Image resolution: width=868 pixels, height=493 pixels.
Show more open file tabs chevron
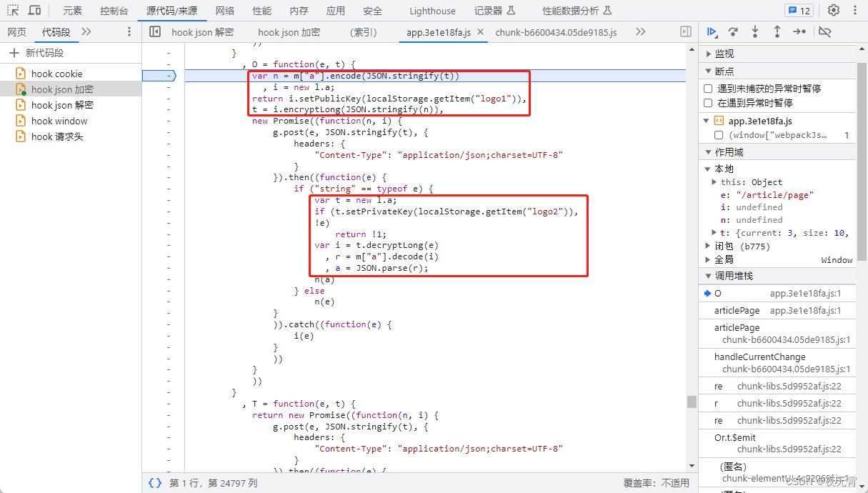coord(640,32)
